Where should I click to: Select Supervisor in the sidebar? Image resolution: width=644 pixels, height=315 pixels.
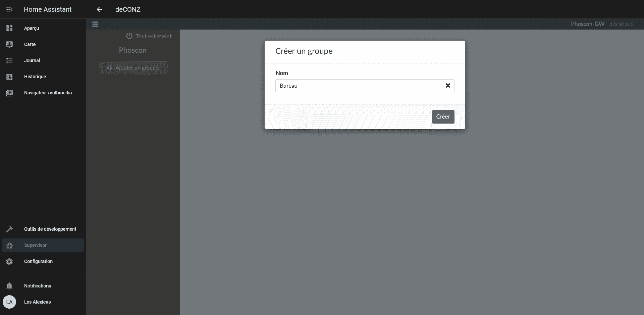43,245
